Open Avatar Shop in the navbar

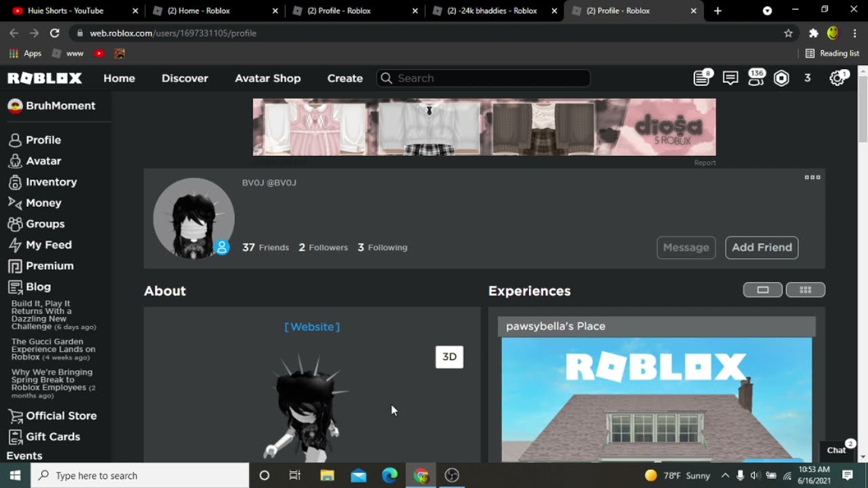tap(268, 78)
